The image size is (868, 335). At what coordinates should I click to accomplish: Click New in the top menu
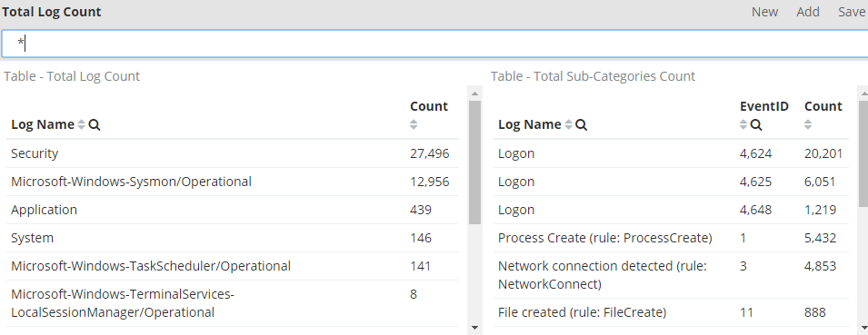point(764,12)
